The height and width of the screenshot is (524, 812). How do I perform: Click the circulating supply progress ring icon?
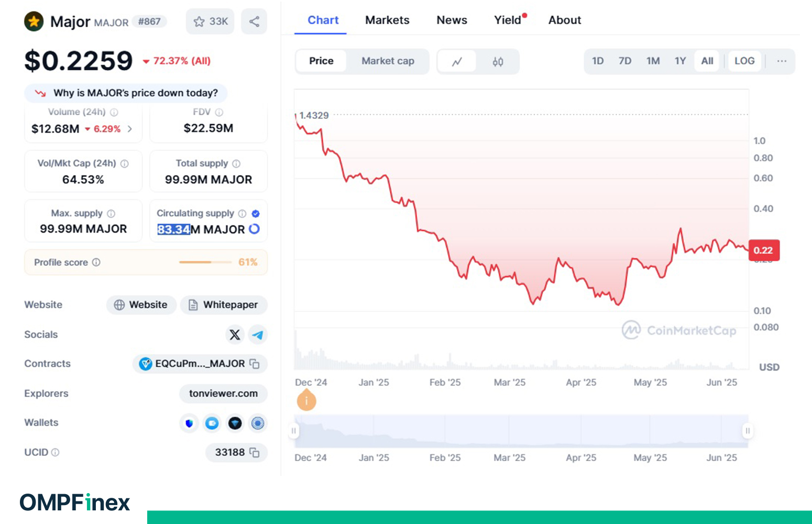click(x=254, y=229)
